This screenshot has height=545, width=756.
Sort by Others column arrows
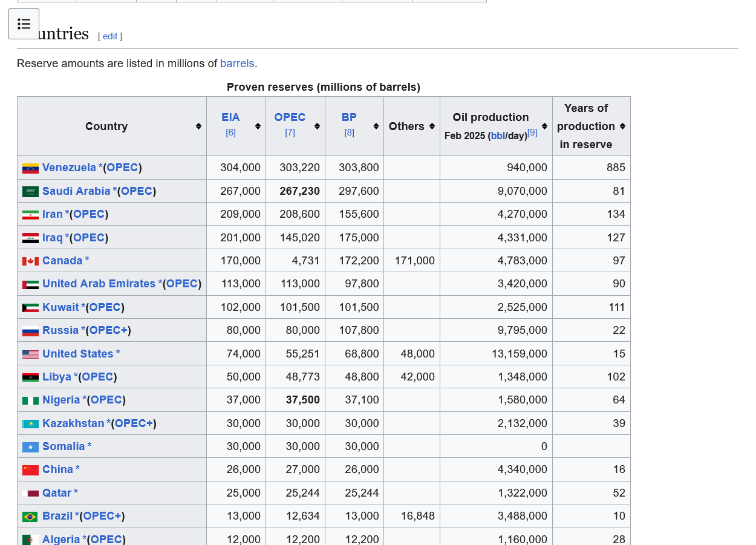tap(432, 126)
